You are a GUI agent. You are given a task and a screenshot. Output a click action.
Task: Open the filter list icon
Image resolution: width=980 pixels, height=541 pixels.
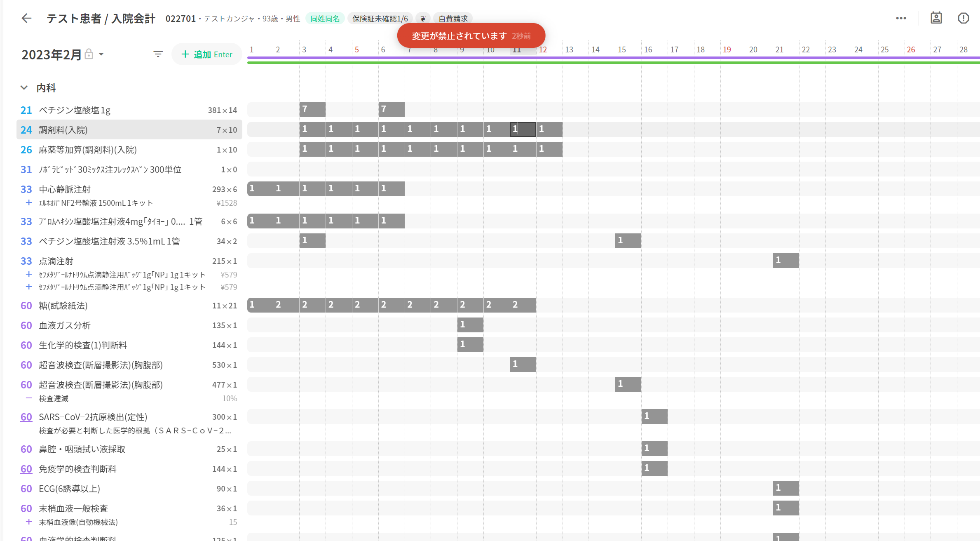coord(158,54)
